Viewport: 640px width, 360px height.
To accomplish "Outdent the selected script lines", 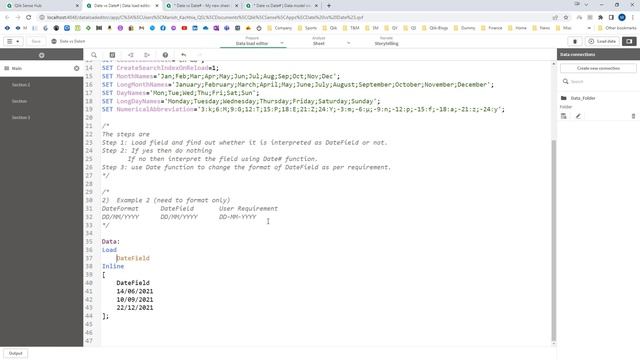I will [x=131, y=55].
